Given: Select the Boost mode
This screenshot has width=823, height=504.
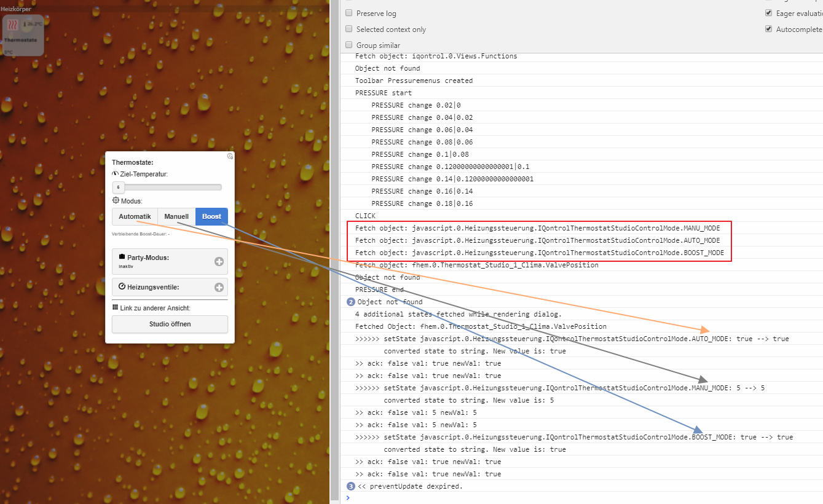Looking at the screenshot, I should click(x=211, y=216).
